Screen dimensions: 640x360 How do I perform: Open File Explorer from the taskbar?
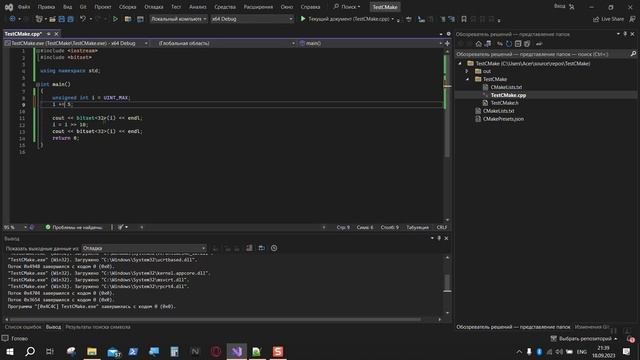(92, 351)
